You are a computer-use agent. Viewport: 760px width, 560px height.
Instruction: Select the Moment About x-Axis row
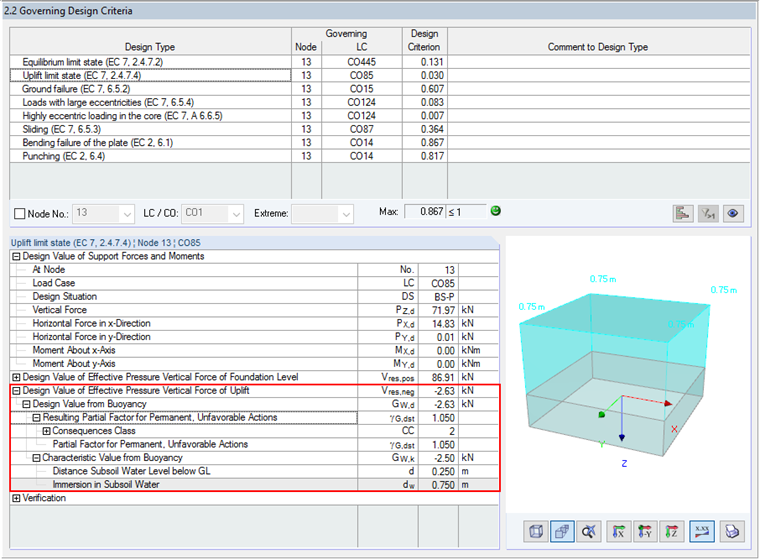tap(254, 350)
